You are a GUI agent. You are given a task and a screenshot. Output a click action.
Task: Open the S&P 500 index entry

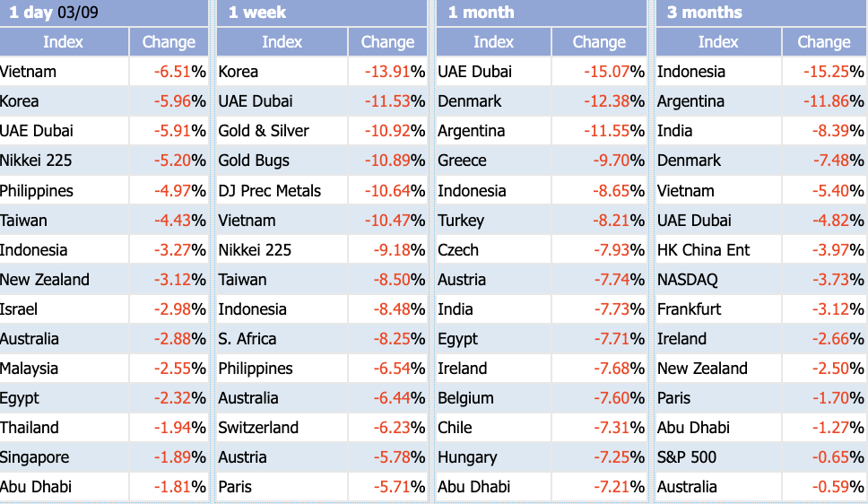687,457
